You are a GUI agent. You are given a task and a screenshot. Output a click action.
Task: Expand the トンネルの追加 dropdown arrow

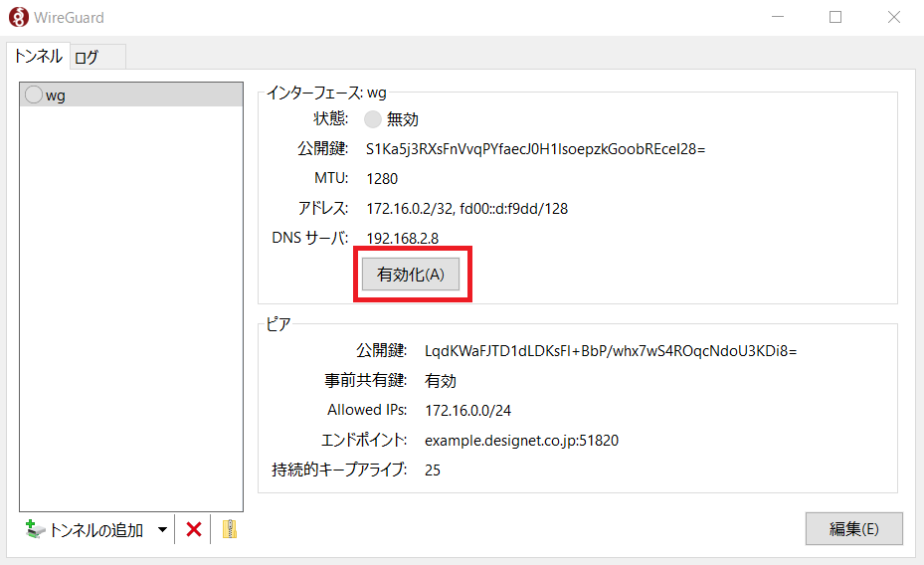pyautogui.click(x=163, y=529)
